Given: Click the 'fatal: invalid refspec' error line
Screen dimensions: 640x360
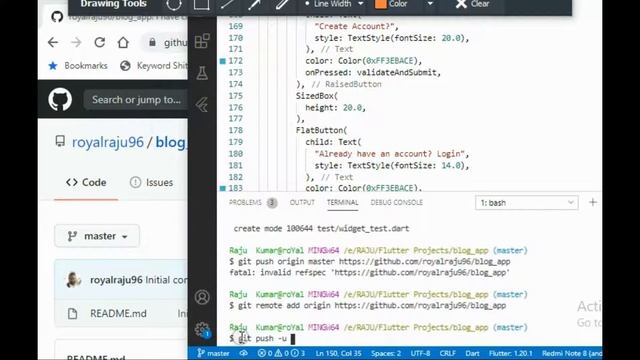Looking at the screenshot, I should pos(369,272).
